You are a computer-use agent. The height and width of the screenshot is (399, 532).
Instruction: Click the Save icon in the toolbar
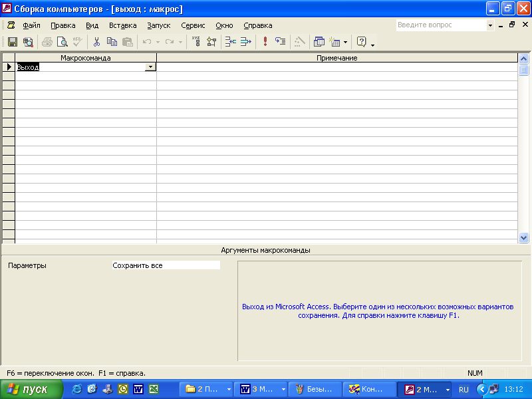[x=12, y=42]
